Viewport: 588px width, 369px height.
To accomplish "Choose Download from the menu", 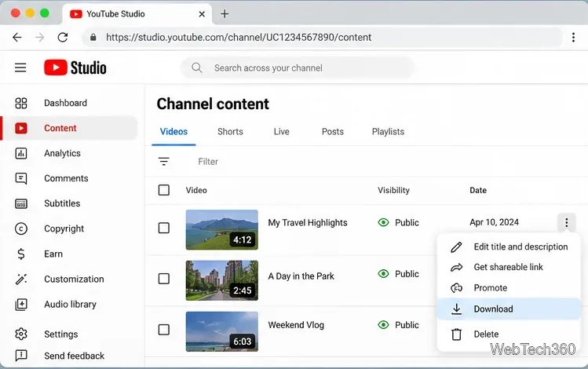I will (x=509, y=309).
